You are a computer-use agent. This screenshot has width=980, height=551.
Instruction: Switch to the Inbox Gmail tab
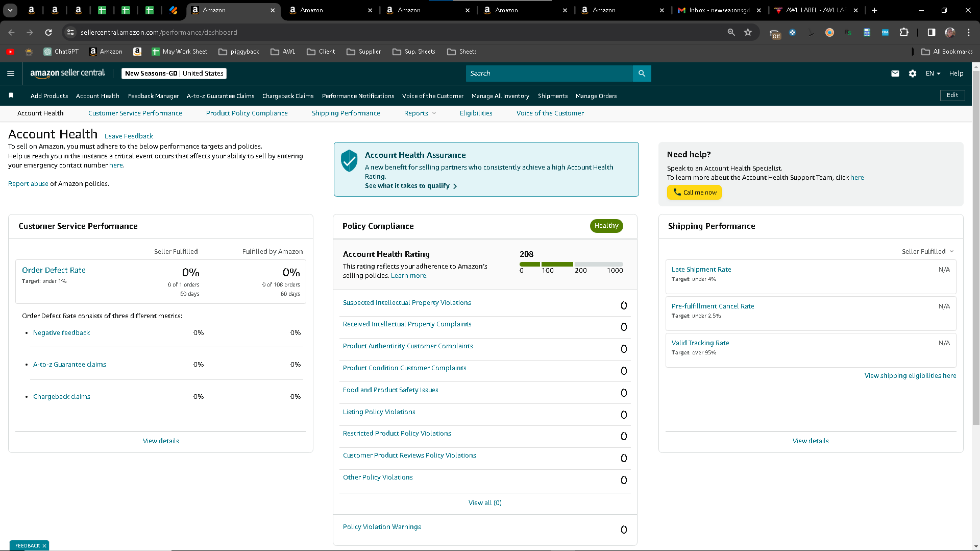coord(720,10)
